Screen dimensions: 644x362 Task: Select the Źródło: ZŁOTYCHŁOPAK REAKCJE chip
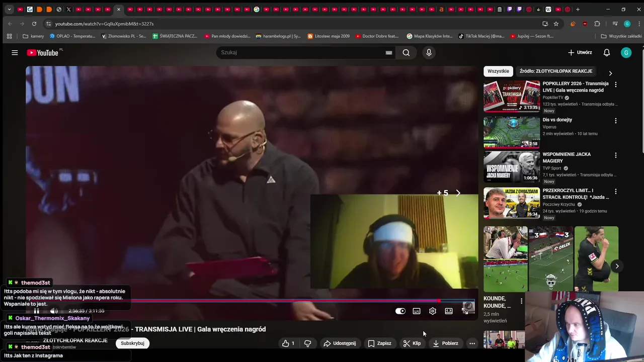556,71
